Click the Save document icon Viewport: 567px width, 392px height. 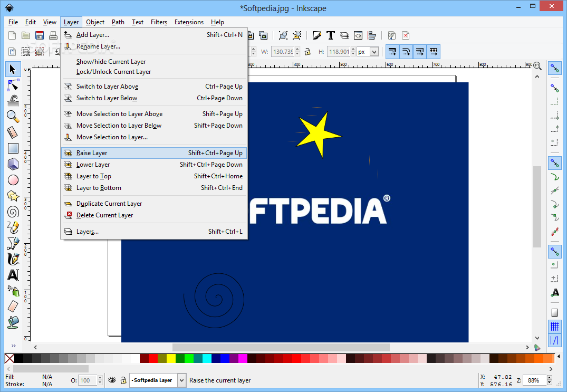(40, 35)
